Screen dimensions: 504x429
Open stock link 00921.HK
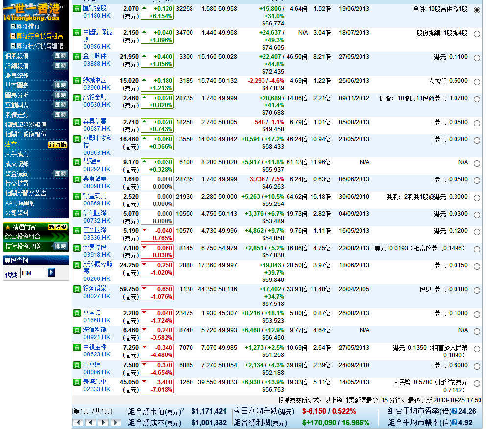tap(97, 337)
